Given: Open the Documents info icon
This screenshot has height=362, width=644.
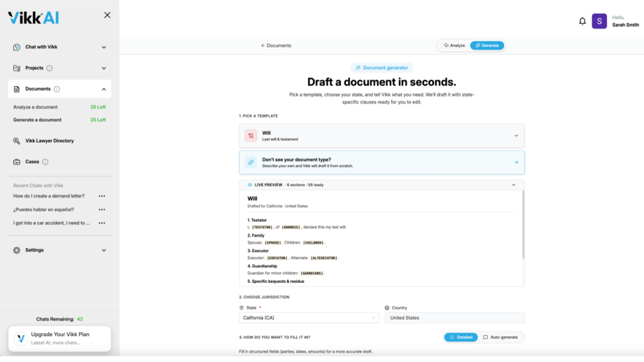Looking at the screenshot, I should point(57,89).
